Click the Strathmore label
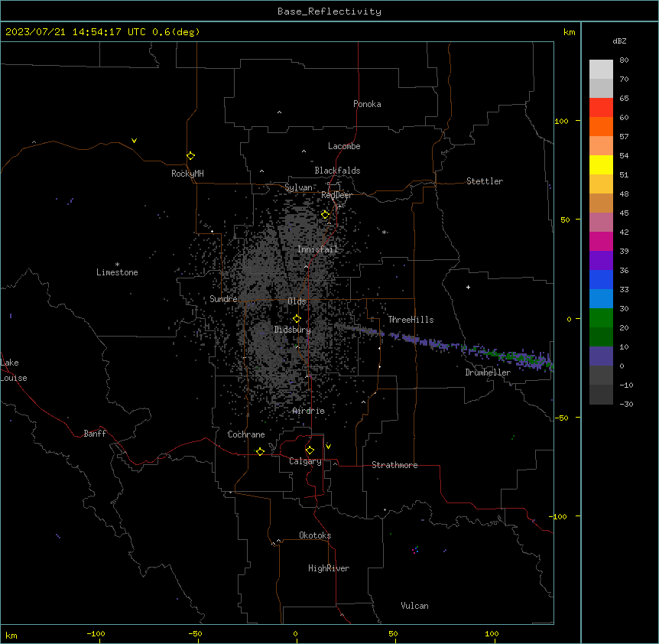 click(394, 465)
